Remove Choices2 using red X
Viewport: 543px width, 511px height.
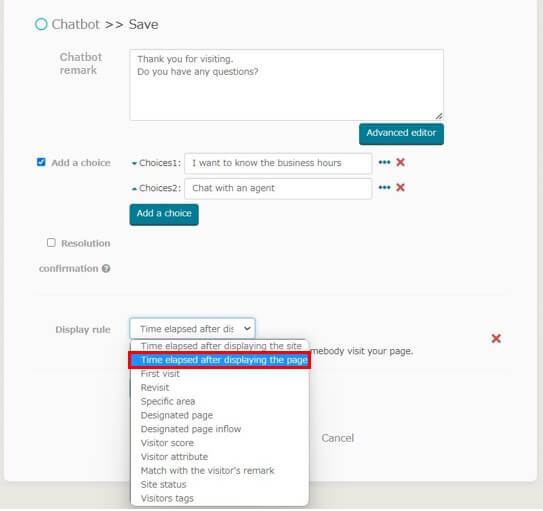click(x=401, y=188)
